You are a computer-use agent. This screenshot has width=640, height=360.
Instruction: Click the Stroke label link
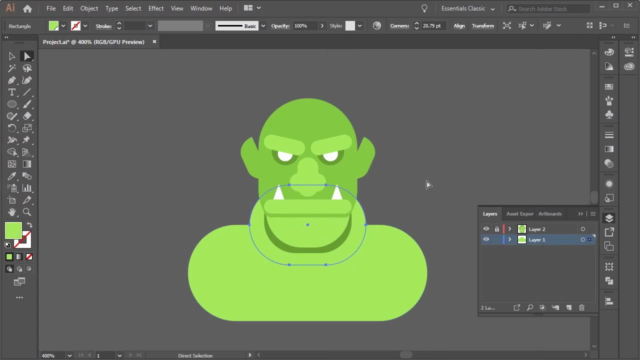tap(104, 26)
